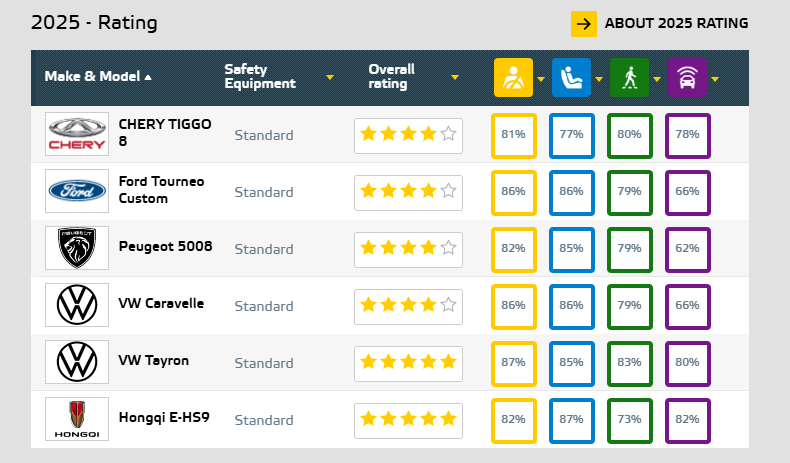Open the VW Caravelle model link
Image resolution: width=790 pixels, height=463 pixels.
pos(161,303)
